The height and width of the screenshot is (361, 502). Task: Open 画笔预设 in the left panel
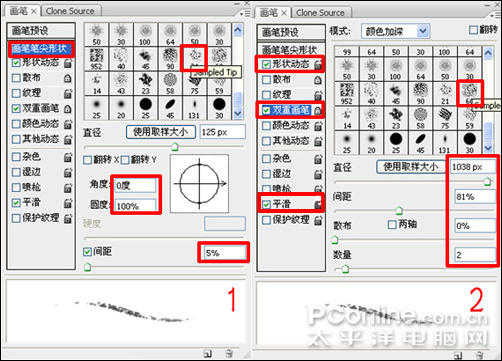[x=41, y=31]
